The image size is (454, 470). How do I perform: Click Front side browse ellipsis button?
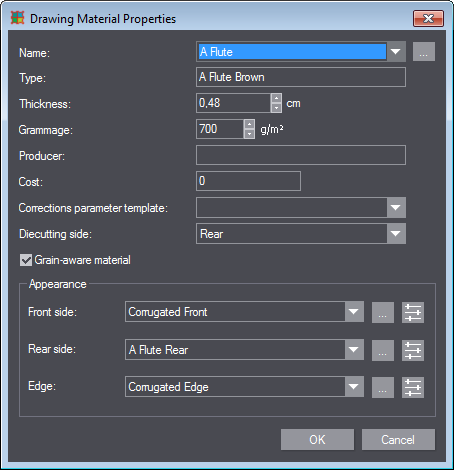383,312
